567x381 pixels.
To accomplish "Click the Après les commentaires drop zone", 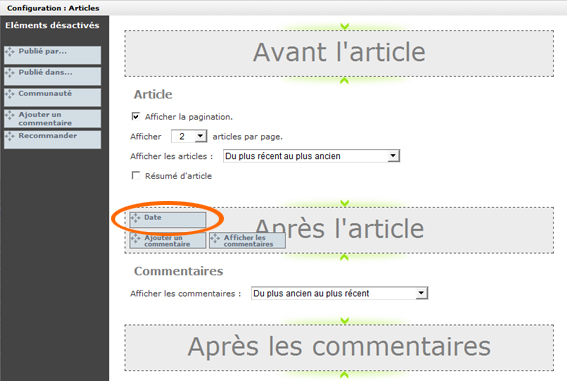I will 339,348.
